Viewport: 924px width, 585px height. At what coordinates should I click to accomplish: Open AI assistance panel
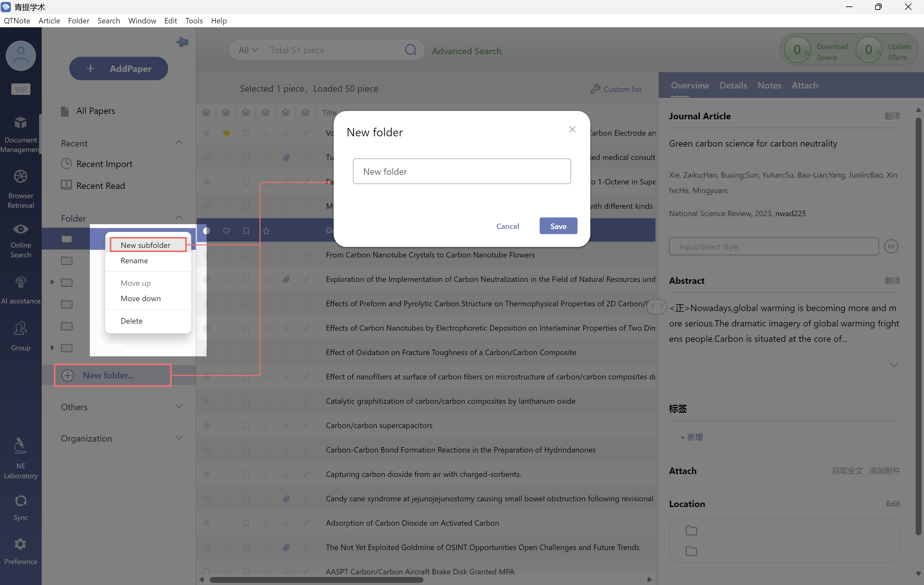click(21, 290)
